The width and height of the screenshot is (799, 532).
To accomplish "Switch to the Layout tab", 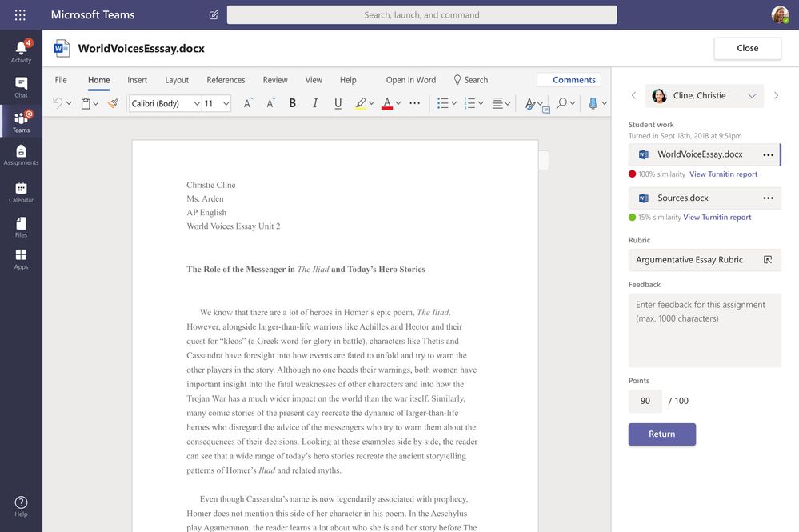I will (x=177, y=80).
